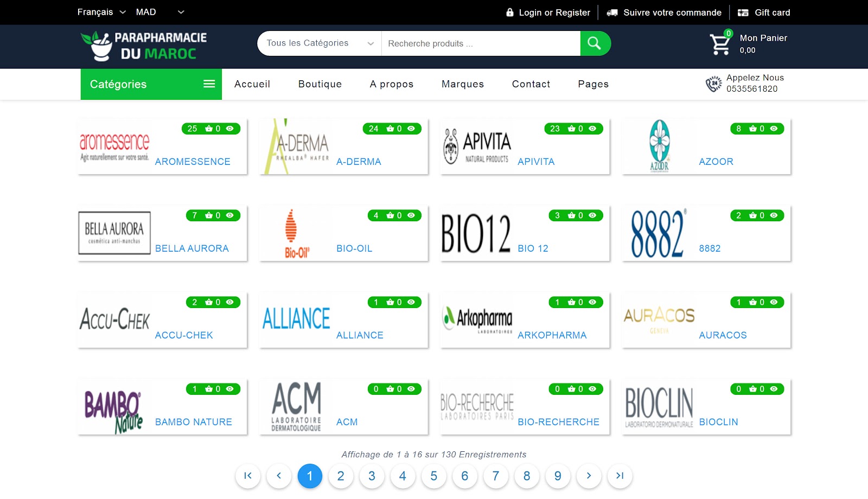The image size is (868, 499).
Task: Click basket icon on Accu-Chek card
Action: (x=209, y=302)
